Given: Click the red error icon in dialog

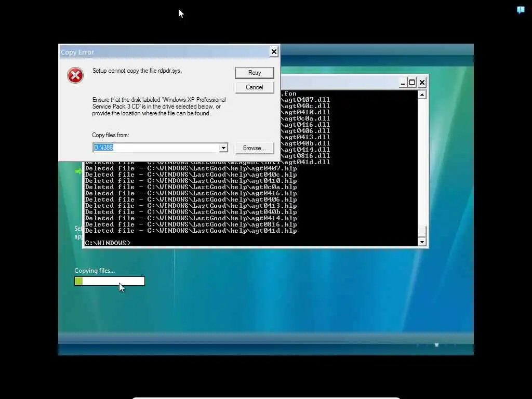Looking at the screenshot, I should point(75,75).
